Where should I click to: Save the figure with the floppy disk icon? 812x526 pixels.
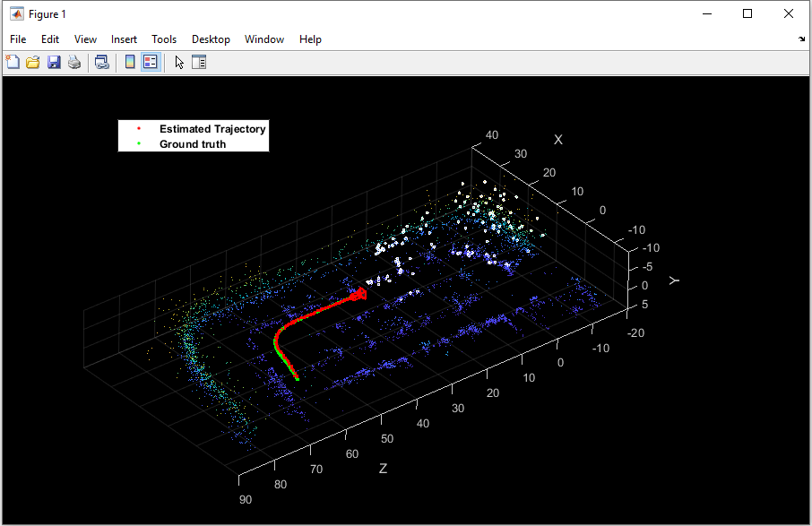coord(54,62)
